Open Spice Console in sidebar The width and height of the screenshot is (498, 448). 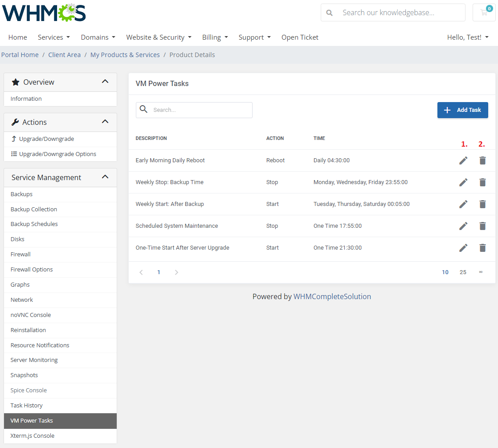point(60,390)
